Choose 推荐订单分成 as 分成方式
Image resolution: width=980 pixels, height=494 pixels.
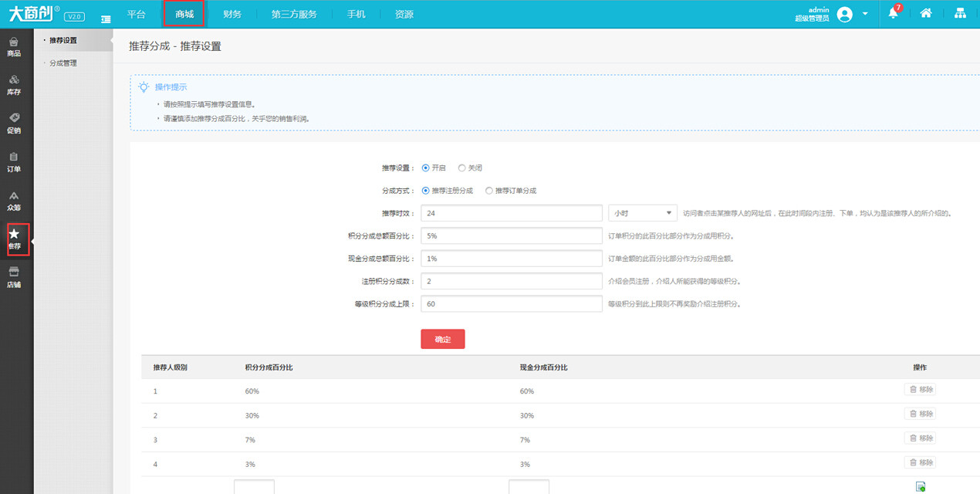489,190
